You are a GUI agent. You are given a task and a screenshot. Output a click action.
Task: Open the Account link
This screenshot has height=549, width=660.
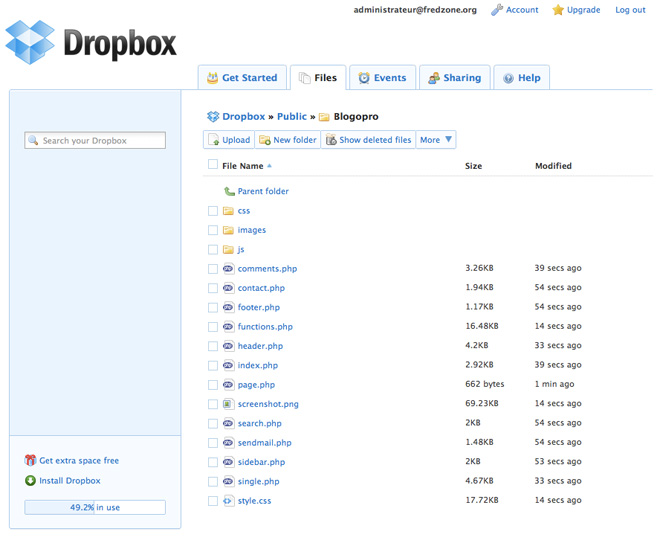tap(522, 10)
